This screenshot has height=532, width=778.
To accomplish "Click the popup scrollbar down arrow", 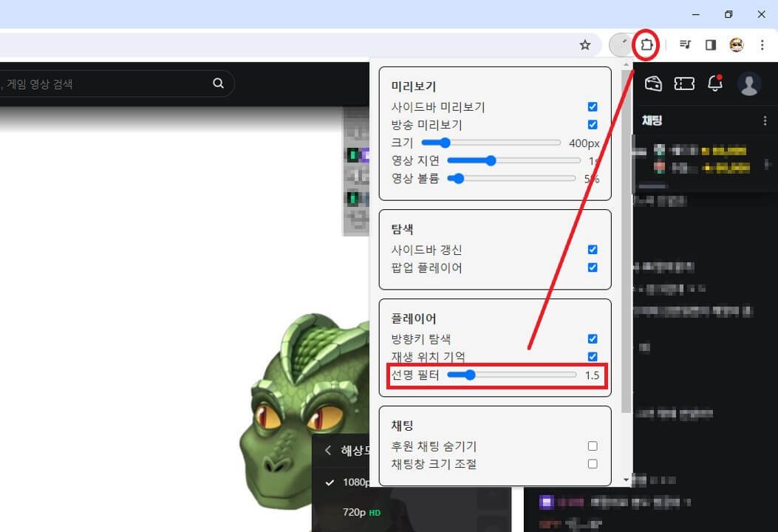I will pos(627,480).
